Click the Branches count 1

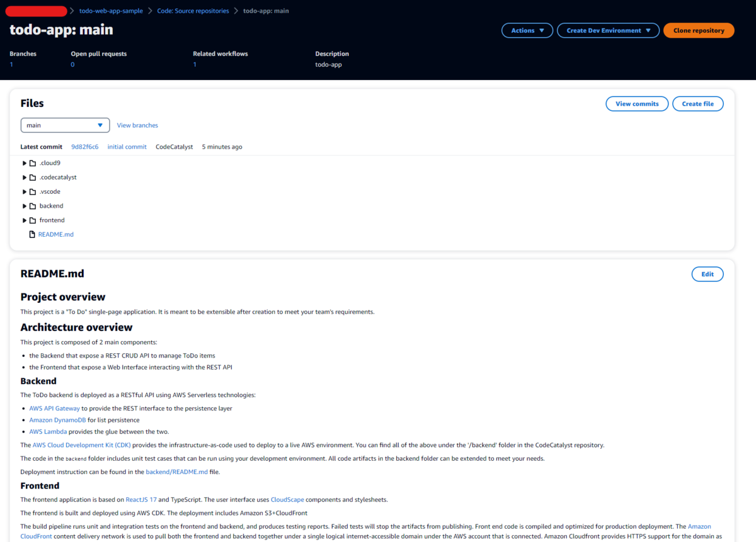(x=11, y=64)
